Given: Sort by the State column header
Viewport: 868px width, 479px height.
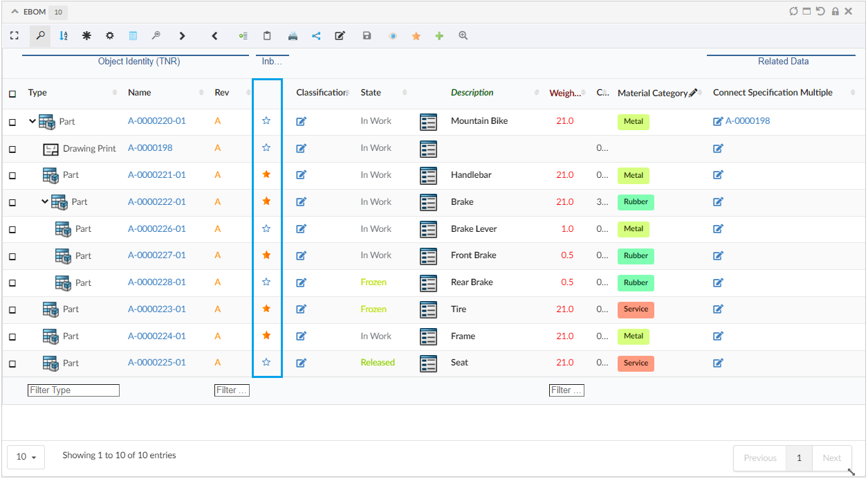Looking at the screenshot, I should [x=371, y=93].
